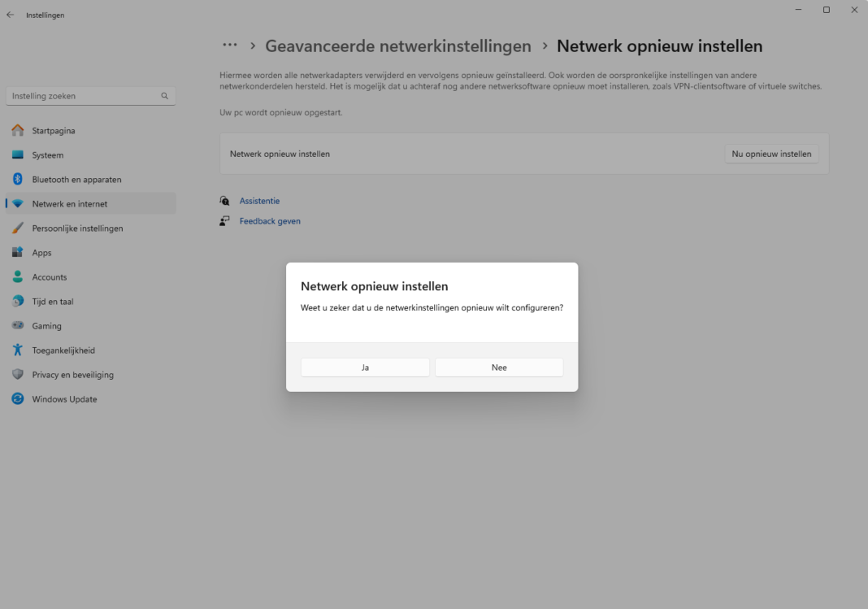Select the Bluetooth en apparaten icon
This screenshot has height=609, width=868.
[18, 179]
